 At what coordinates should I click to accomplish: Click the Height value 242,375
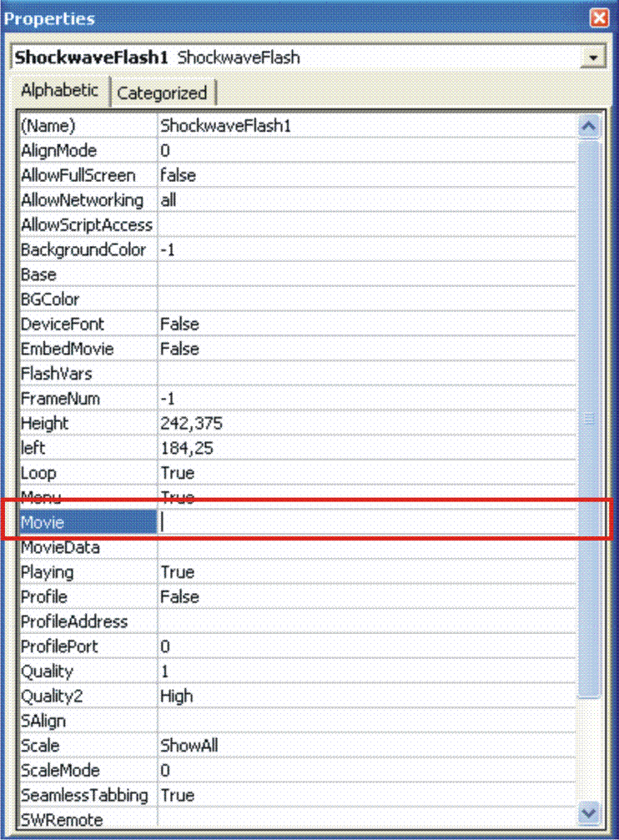[191, 423]
